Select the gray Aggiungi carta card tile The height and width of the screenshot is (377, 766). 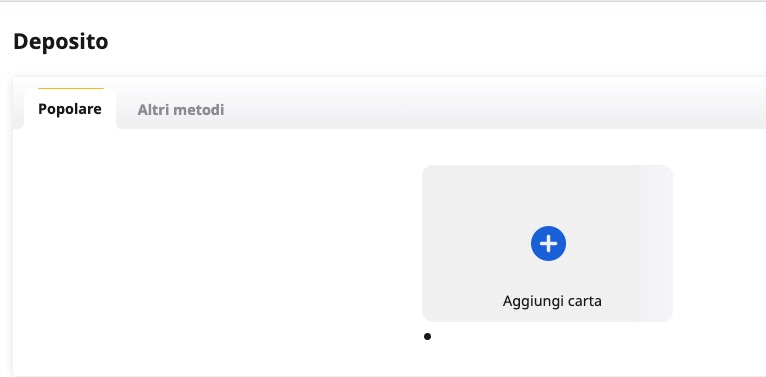[548, 243]
